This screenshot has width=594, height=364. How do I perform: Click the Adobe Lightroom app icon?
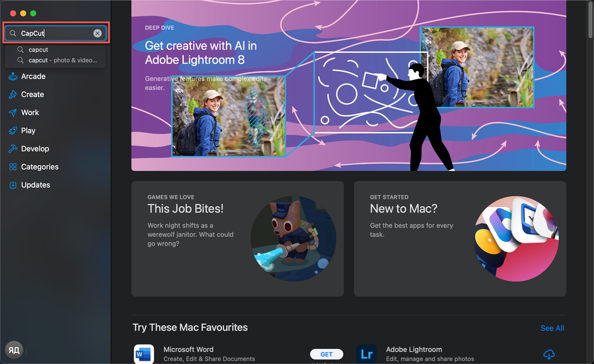click(366, 354)
